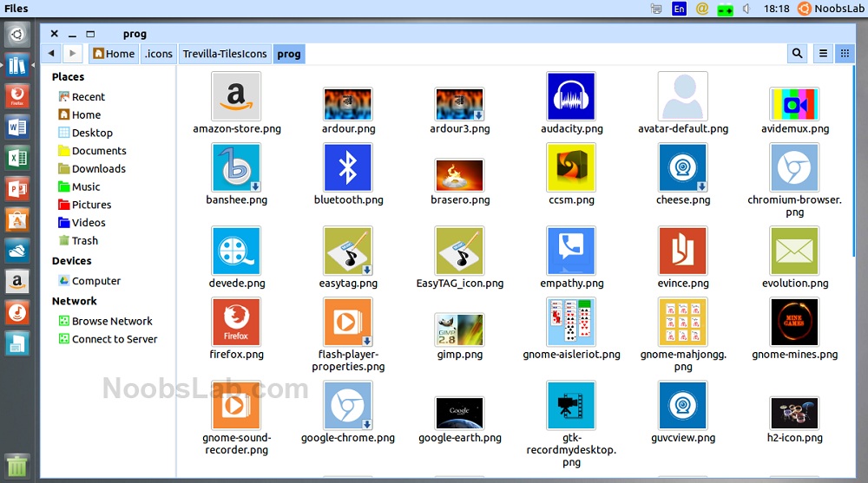Screen dimensions: 868x483
Task: Click the empathy.png phone icon
Action: tap(571, 251)
